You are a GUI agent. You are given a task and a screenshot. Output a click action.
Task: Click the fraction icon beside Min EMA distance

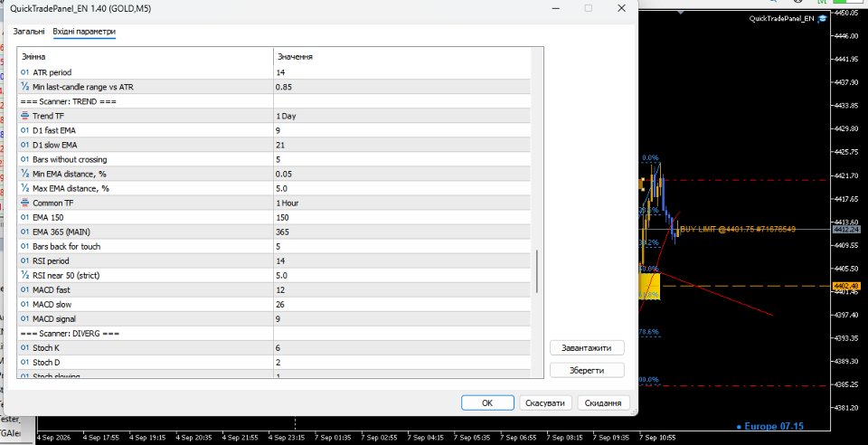coord(25,174)
